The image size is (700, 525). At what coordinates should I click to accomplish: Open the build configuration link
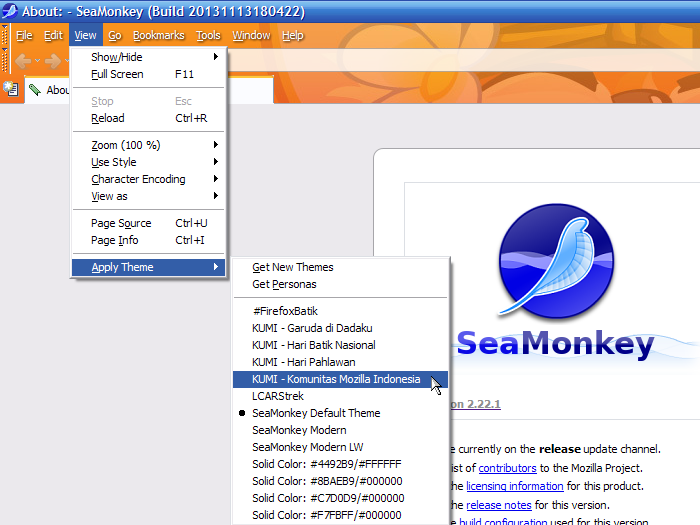tap(503, 521)
